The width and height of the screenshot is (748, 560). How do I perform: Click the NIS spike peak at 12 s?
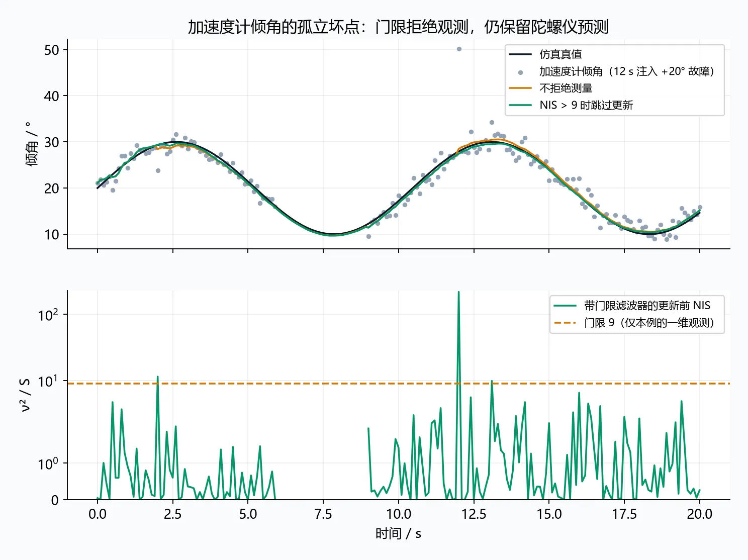coord(458,293)
